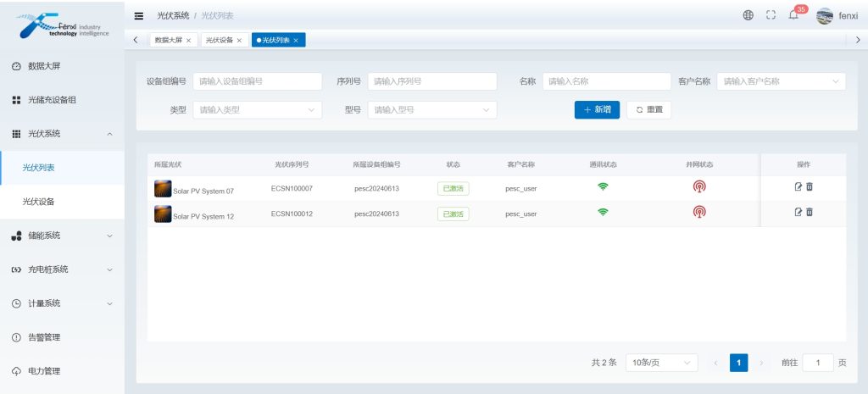868x394 pixels.
Task: Click the hamburger menu collapse icon
Action: click(x=139, y=15)
